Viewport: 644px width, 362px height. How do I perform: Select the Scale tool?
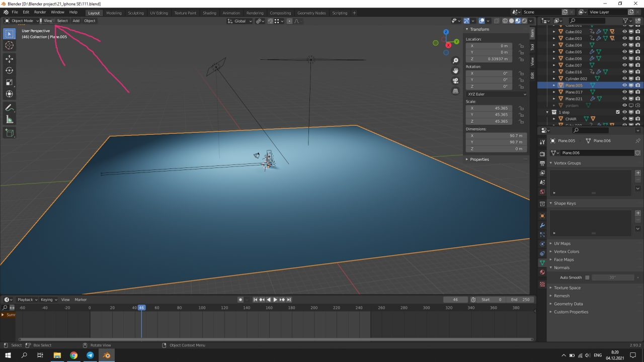[x=9, y=82]
